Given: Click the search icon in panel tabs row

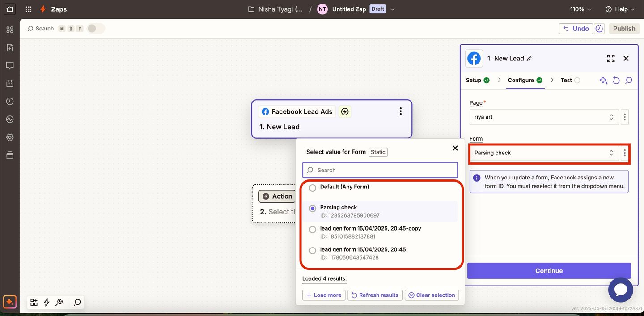Looking at the screenshot, I should (x=629, y=80).
